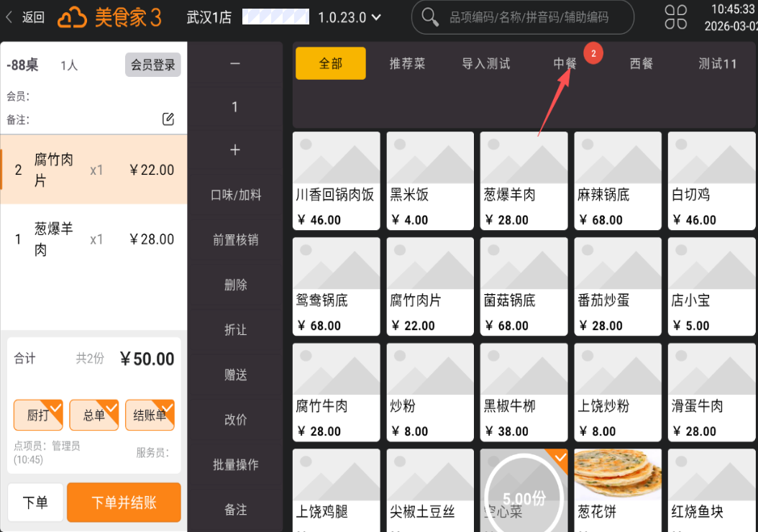Click the plus quantity button

(235, 150)
